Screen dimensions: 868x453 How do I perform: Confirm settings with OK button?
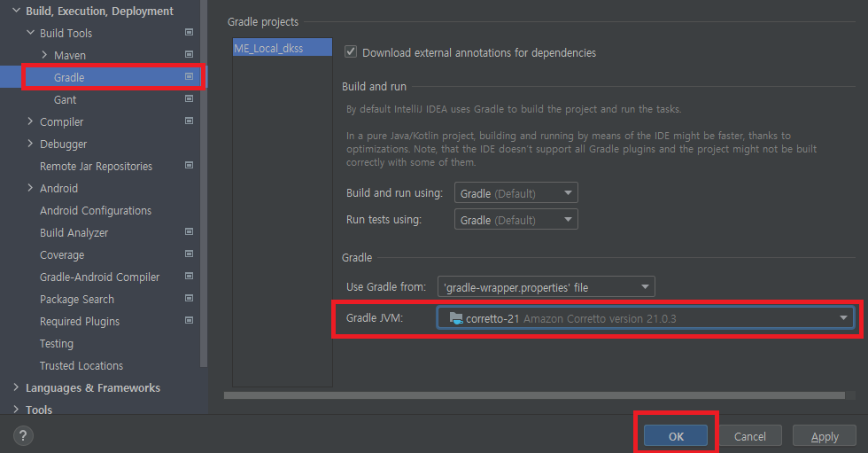tap(676, 436)
